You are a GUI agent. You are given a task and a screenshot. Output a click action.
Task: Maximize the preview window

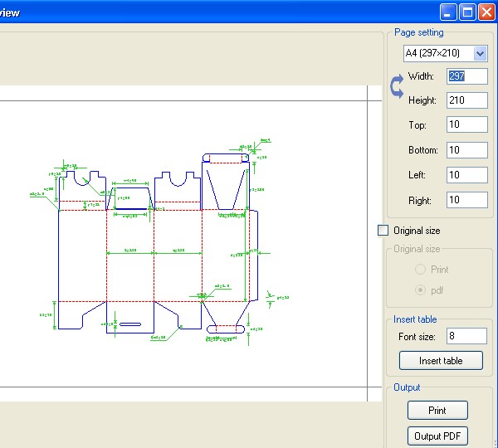click(467, 12)
